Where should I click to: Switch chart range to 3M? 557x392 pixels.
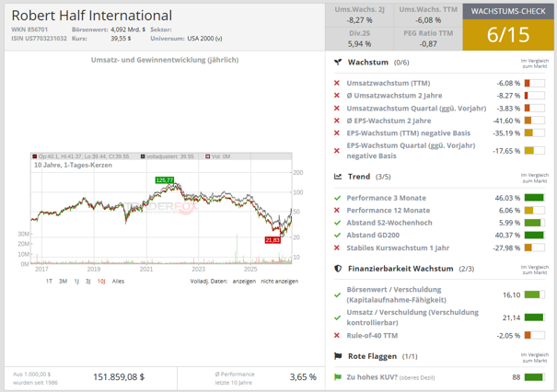tap(63, 282)
